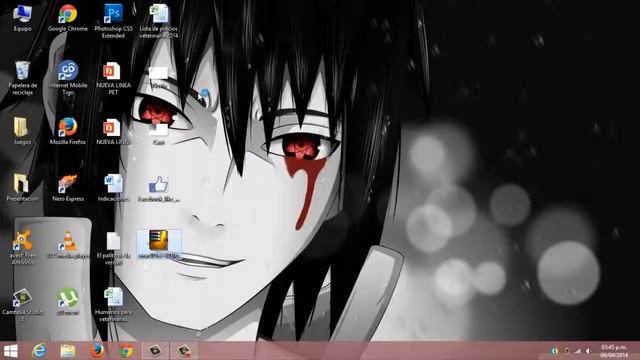Select the avast! Free Antivirus shortcut
The height and width of the screenshot is (360, 640).
[22, 247]
